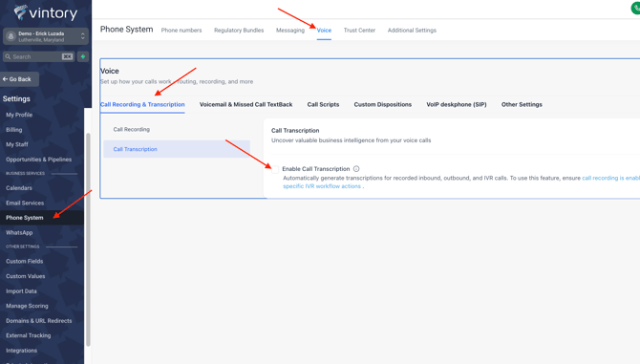
Task: Select the Voice tab
Action: click(x=324, y=31)
